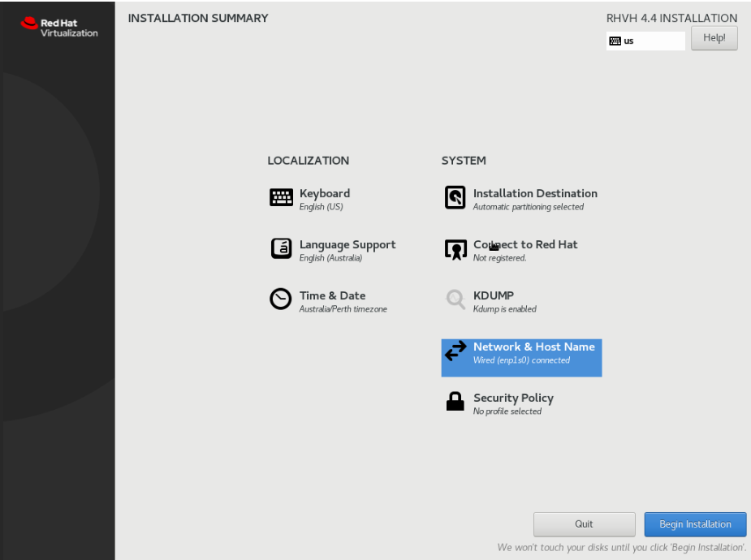The width and height of the screenshot is (751, 560).
Task: Select the Security Policy entry
Action: (513, 398)
